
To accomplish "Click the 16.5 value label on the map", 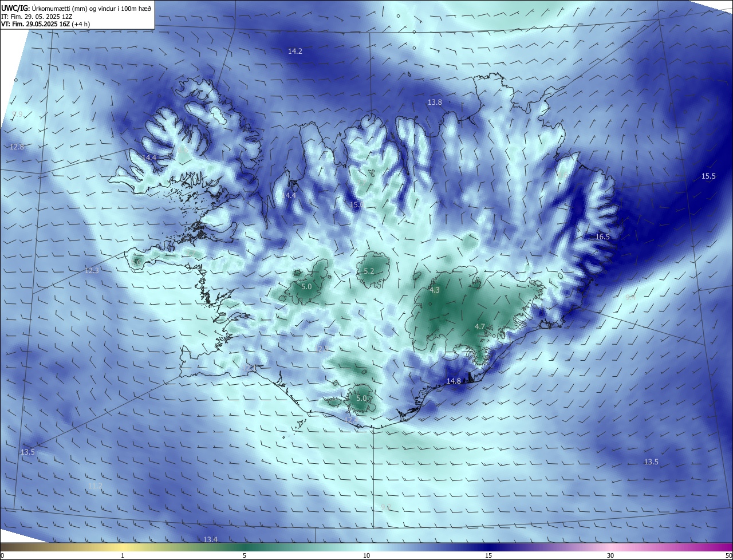I will [602, 237].
